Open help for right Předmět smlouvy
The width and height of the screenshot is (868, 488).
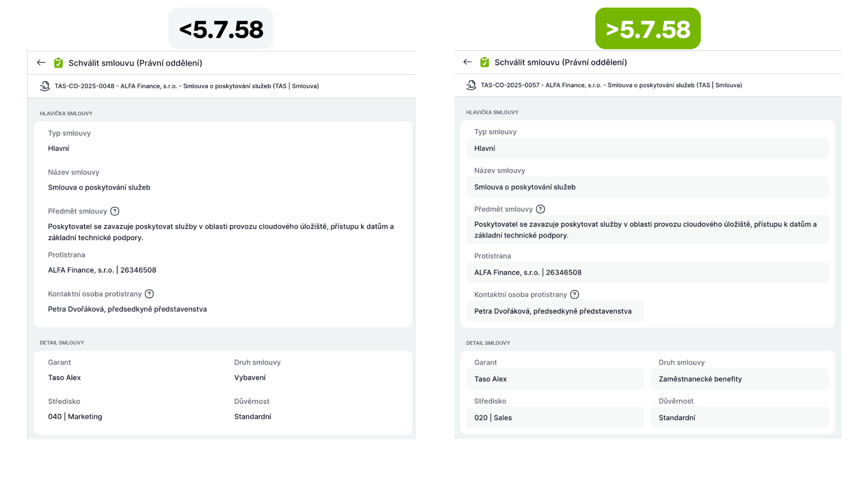click(x=540, y=209)
